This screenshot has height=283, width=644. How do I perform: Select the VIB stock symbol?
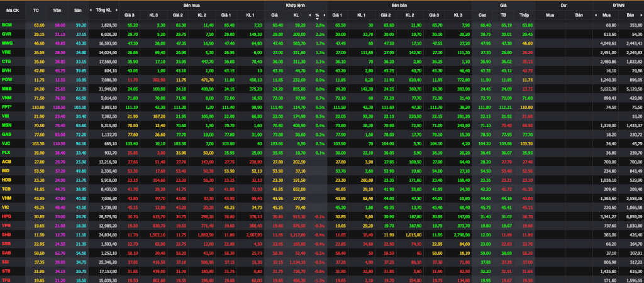[6, 116]
